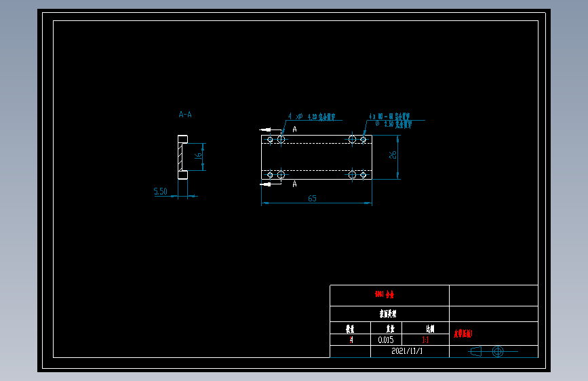Click the red material text in title block top row

(385, 294)
